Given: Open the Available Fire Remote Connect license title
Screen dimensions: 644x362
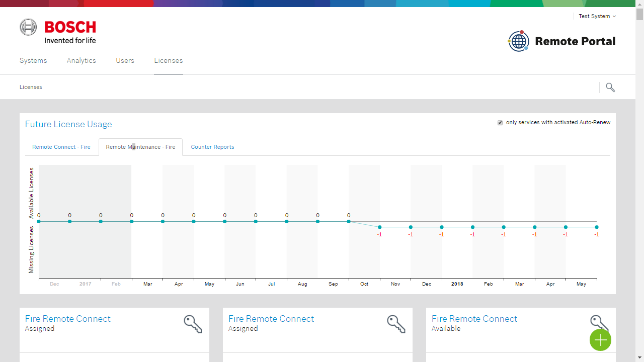Looking at the screenshot, I should pyautogui.click(x=474, y=319).
